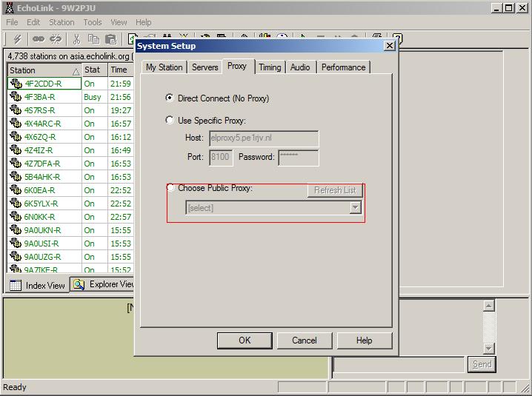
Task: Open the Tools menu
Action: (x=93, y=22)
